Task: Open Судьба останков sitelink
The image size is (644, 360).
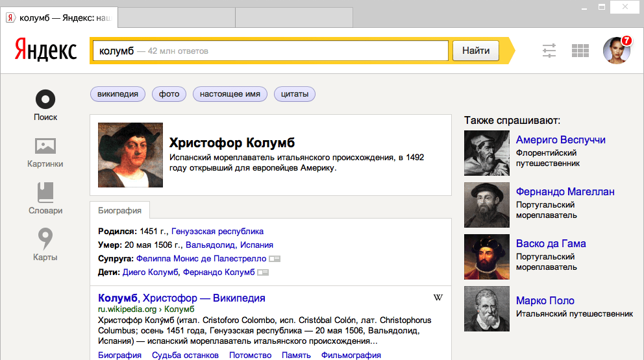Action: point(185,355)
